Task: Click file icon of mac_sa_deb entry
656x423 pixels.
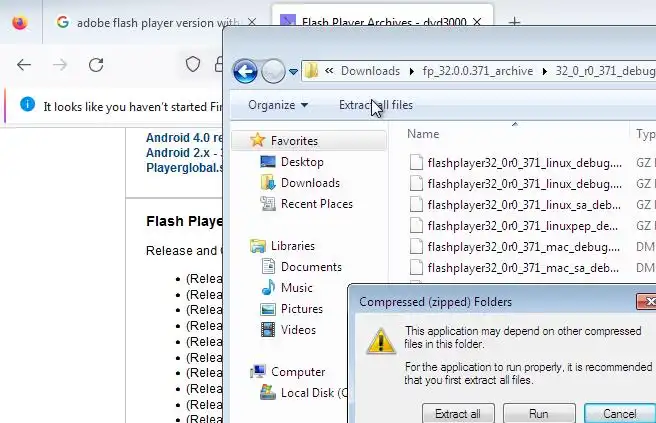Action: pyautogui.click(x=416, y=267)
